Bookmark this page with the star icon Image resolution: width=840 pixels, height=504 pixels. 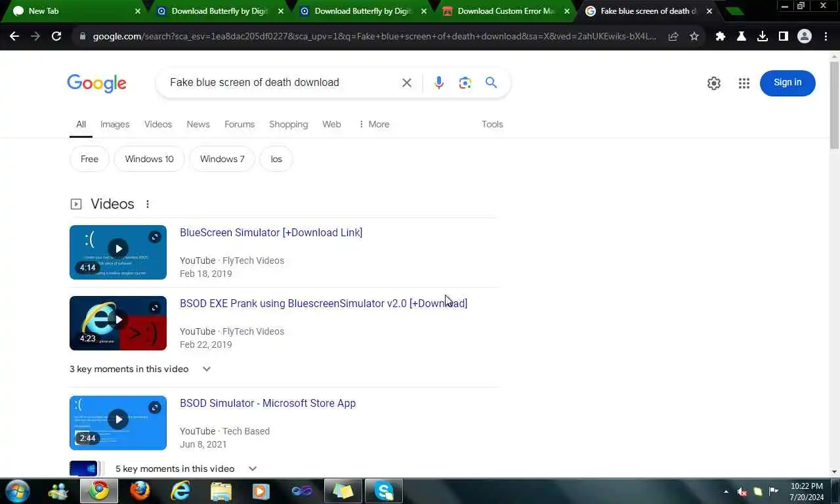coord(694,37)
